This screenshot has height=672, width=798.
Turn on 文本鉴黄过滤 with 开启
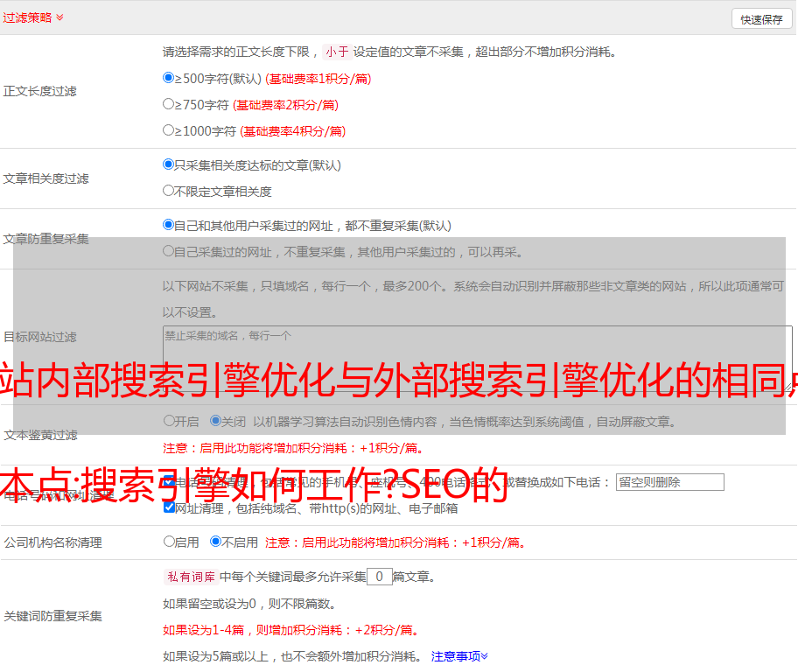click(169, 421)
